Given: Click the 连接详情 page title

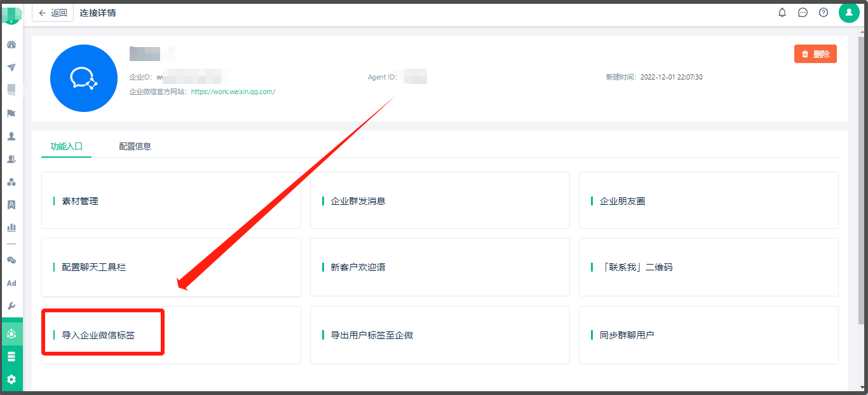Looking at the screenshot, I should tap(98, 13).
